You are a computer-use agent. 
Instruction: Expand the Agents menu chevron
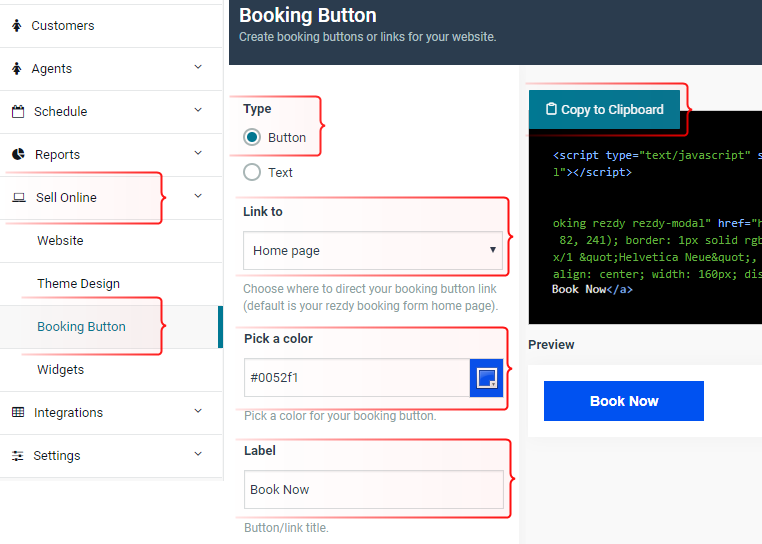click(198, 67)
